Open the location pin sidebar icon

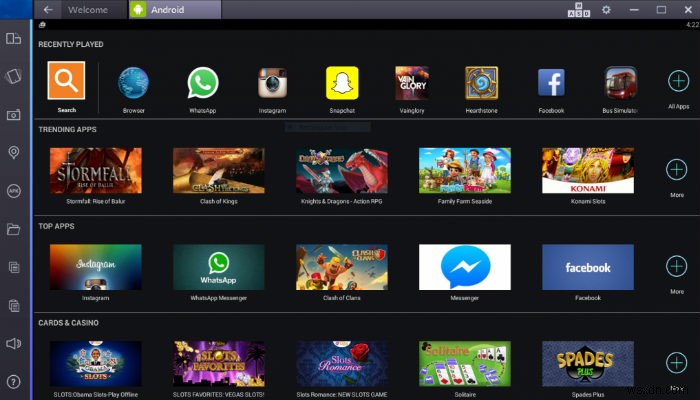(14, 153)
